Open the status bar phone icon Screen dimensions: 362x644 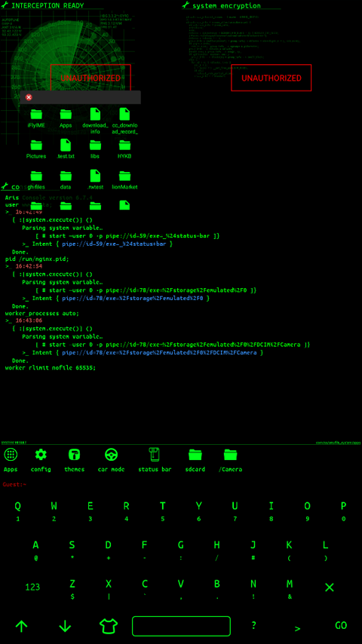tap(155, 455)
